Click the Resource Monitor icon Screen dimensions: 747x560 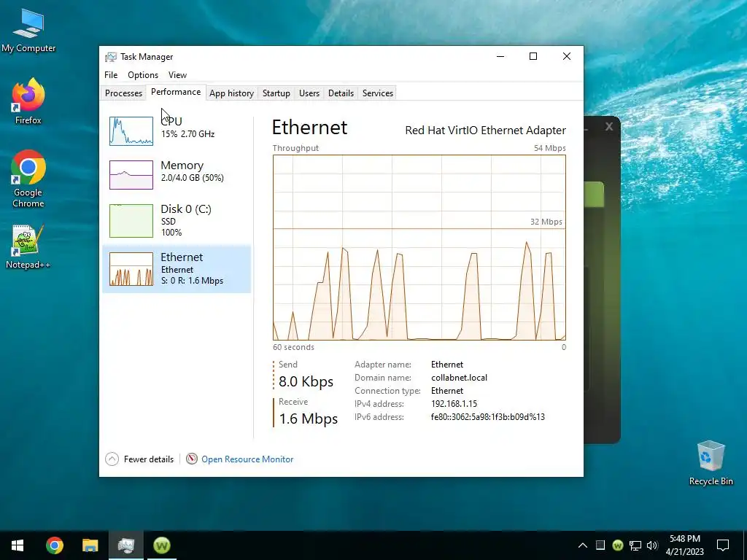coord(192,459)
